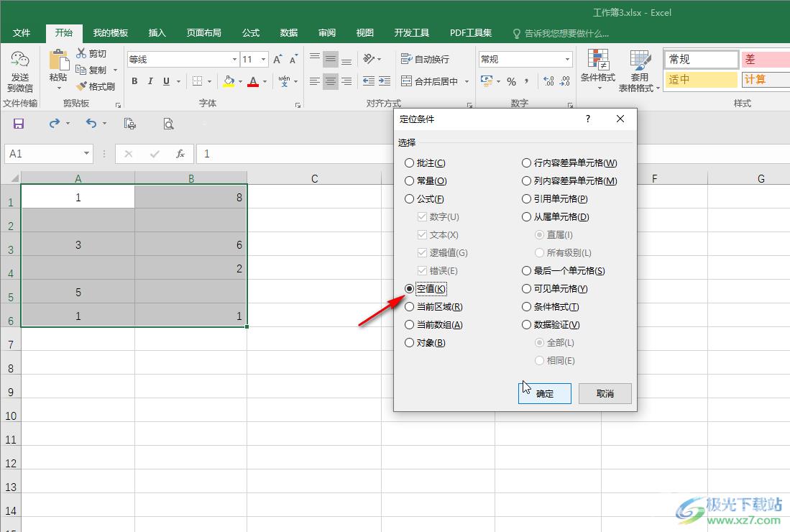Increase decimal places
The image size is (790, 532).
[548, 81]
